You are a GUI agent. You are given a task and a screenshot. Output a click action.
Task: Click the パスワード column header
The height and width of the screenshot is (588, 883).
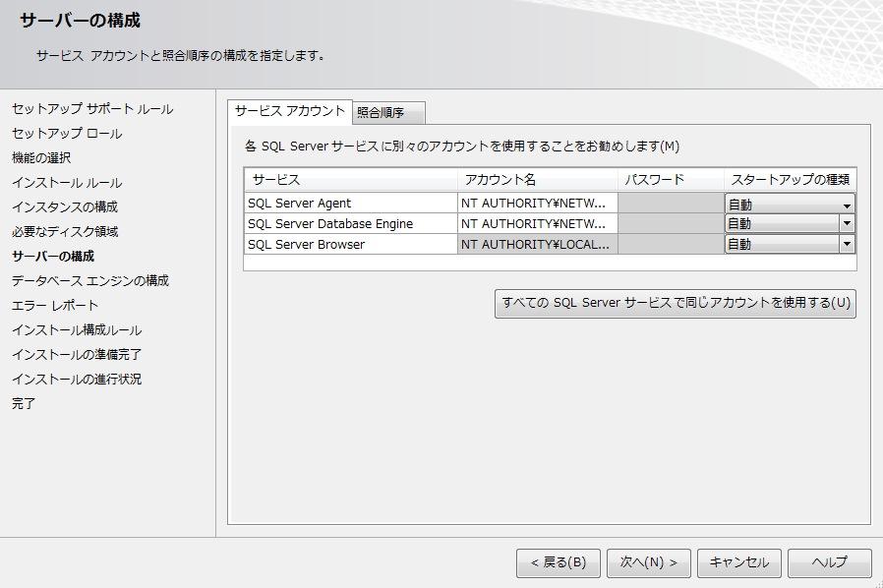[671, 180]
